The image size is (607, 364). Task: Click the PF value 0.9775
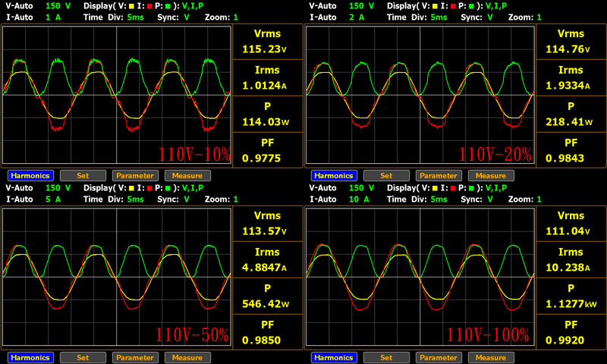[x=261, y=158]
